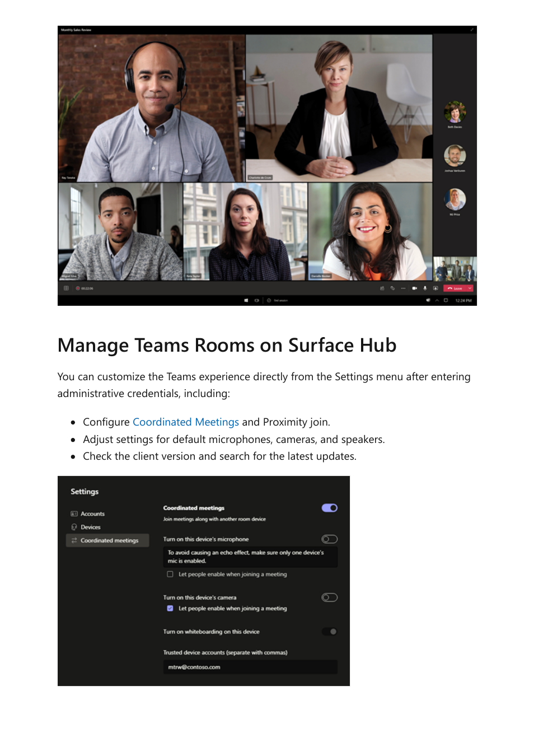534x756 pixels.
Task: Toggle the device's camera switch
Action: coord(329,598)
